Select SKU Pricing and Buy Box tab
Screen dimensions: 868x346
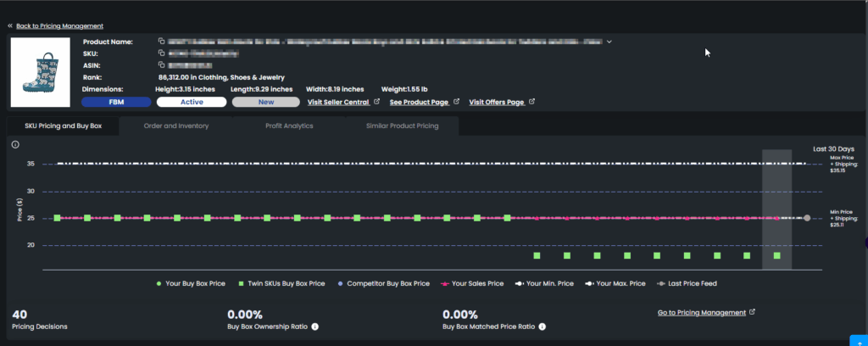tap(63, 126)
